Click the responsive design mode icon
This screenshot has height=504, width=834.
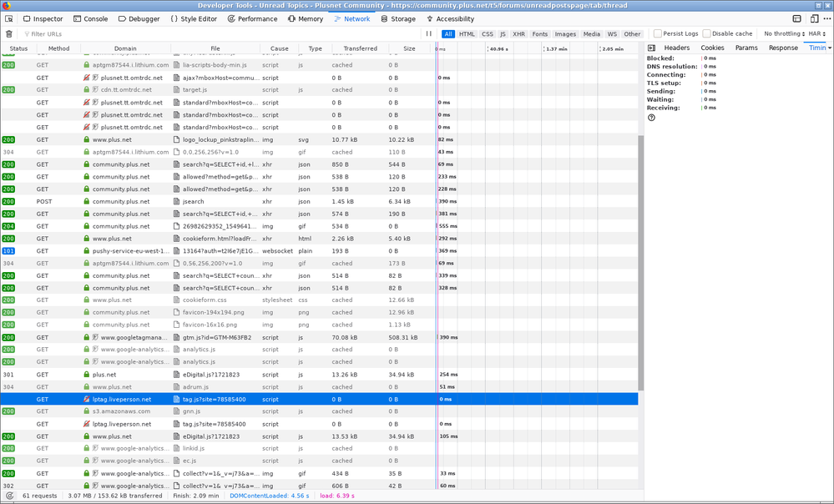[814, 18]
